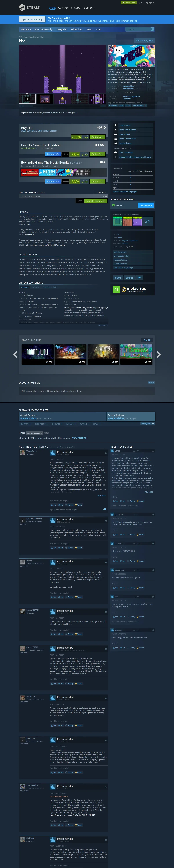The image size is (174, 868).
Task: Vote Yes on VideoWave's review
Action: [53, 505]
